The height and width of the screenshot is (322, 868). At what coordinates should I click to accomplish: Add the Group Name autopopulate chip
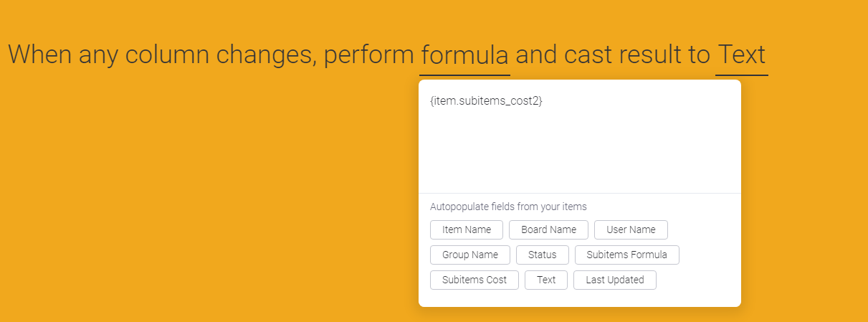point(469,255)
